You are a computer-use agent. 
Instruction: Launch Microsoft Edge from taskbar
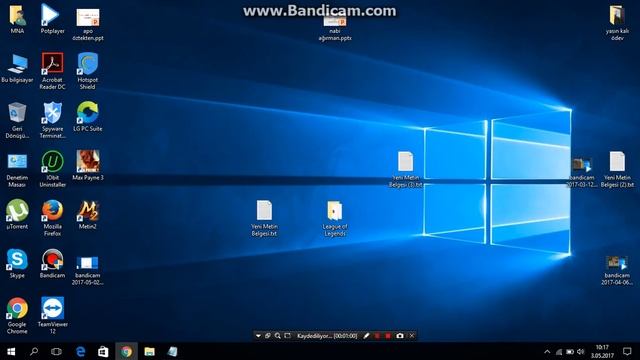point(80,351)
